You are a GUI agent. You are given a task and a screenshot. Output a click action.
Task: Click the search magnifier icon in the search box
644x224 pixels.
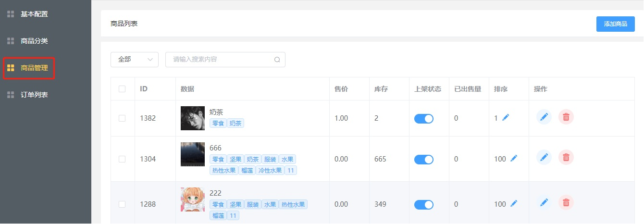tap(277, 60)
